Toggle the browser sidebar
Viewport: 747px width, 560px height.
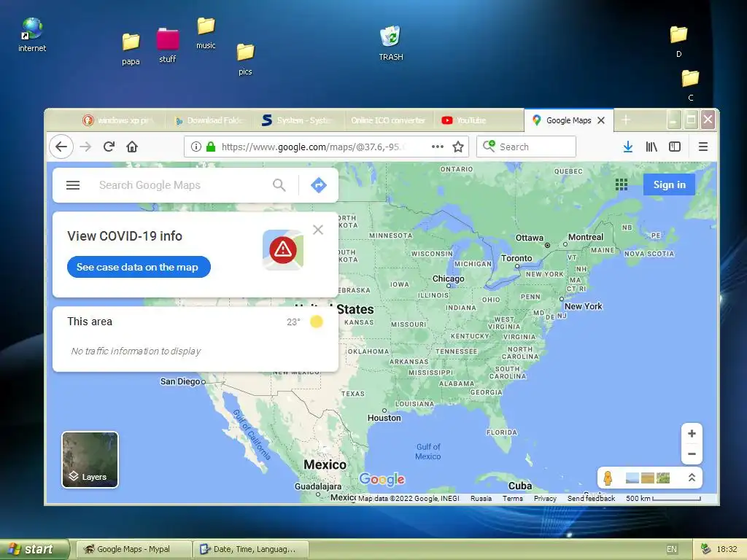675,147
